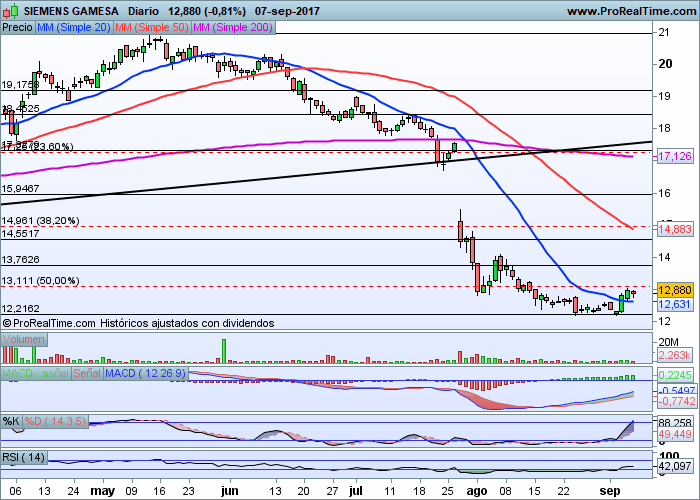Image resolution: width=700 pixels, height=500 pixels.
Task: Click the 14,883 moving average price tag
Action: click(675, 229)
